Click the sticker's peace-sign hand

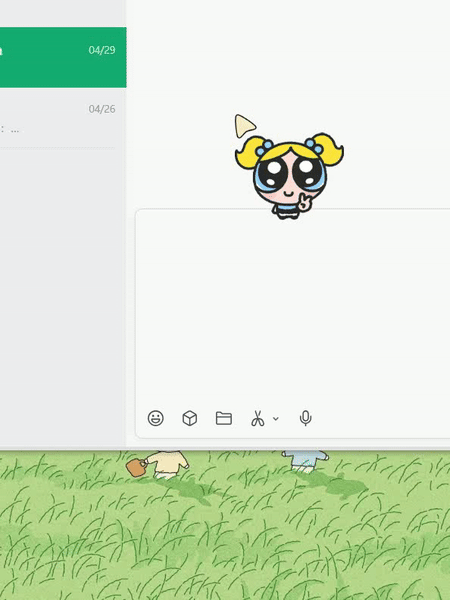click(x=304, y=202)
